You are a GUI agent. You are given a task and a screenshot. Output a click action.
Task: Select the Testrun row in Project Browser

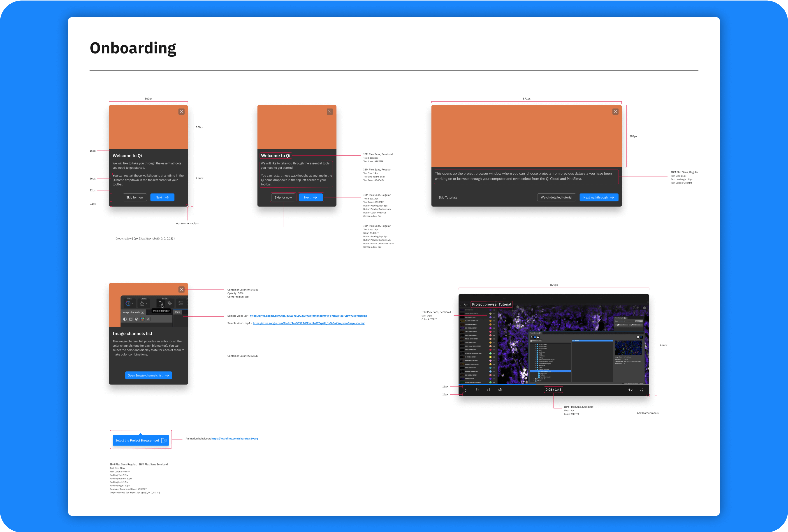pyautogui.click(x=592, y=340)
